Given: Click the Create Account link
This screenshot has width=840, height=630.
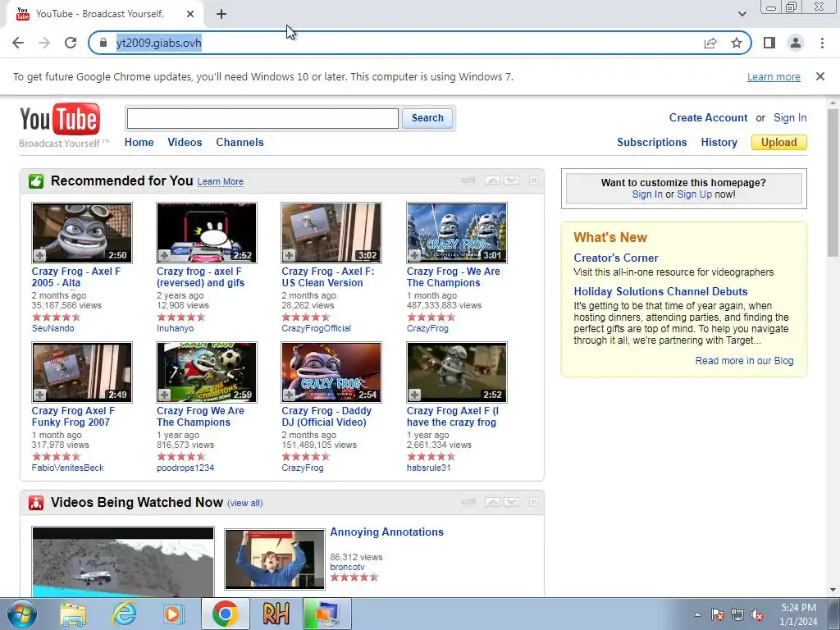Looking at the screenshot, I should click(x=708, y=118).
